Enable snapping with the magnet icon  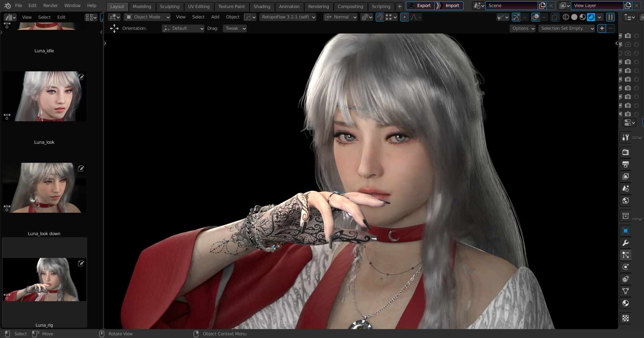pos(380,17)
